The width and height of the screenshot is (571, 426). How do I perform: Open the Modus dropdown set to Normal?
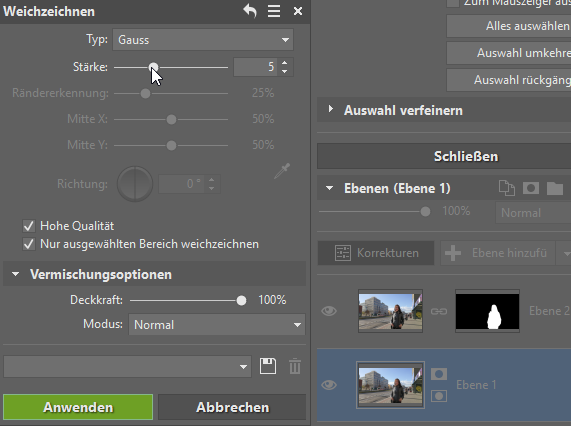217,324
